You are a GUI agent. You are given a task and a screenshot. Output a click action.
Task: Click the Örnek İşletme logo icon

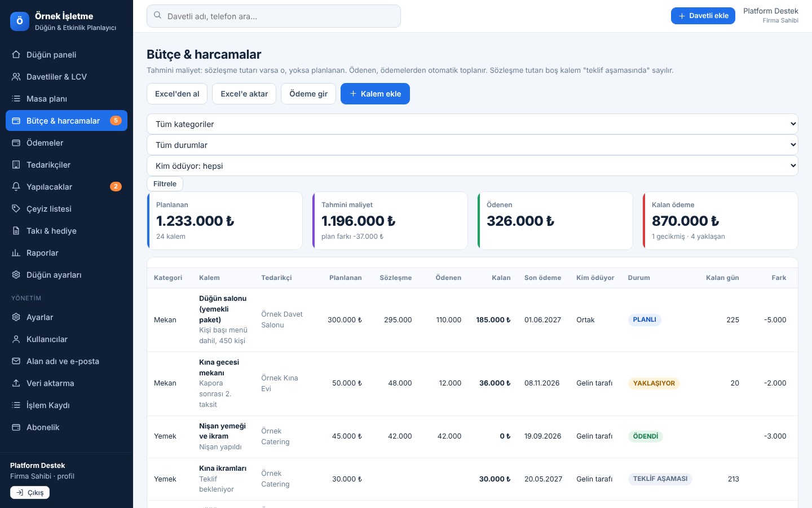[20, 21]
